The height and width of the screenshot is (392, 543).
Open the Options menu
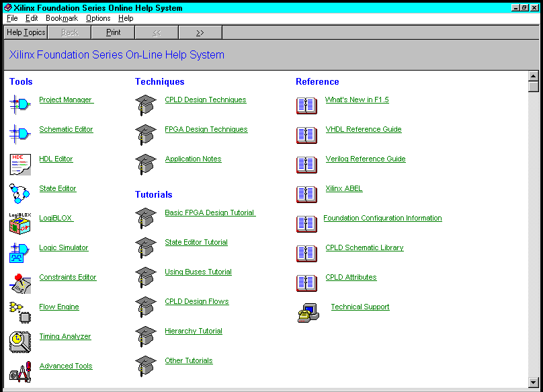[x=98, y=18]
